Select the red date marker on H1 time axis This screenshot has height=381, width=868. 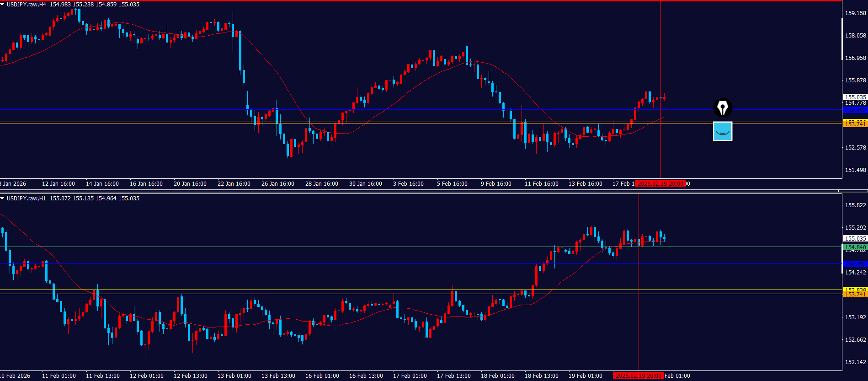[x=638, y=376]
